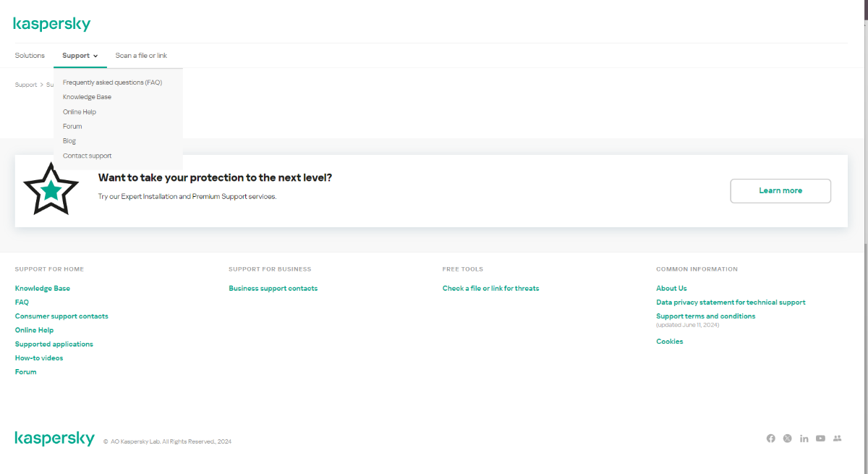Viewport: 868px width, 474px height.
Task: Open Kaspersky's Facebook page icon
Action: 770,439
